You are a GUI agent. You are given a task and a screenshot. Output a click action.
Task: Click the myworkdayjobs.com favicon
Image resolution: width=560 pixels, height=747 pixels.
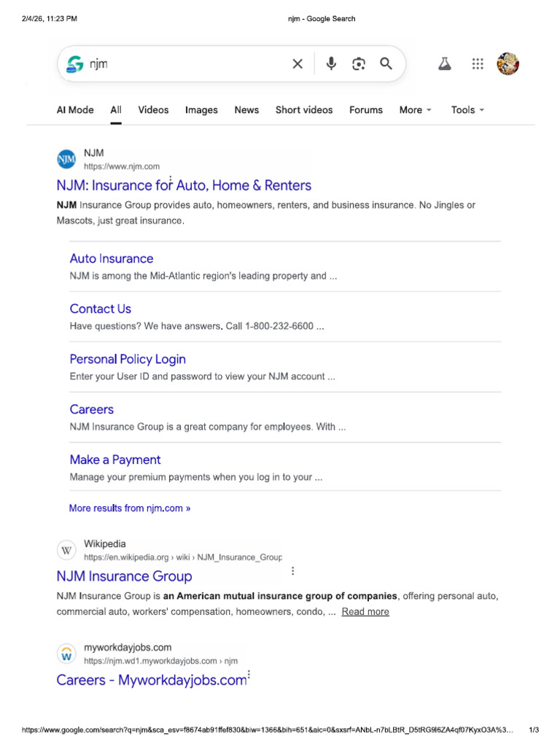[66, 654]
